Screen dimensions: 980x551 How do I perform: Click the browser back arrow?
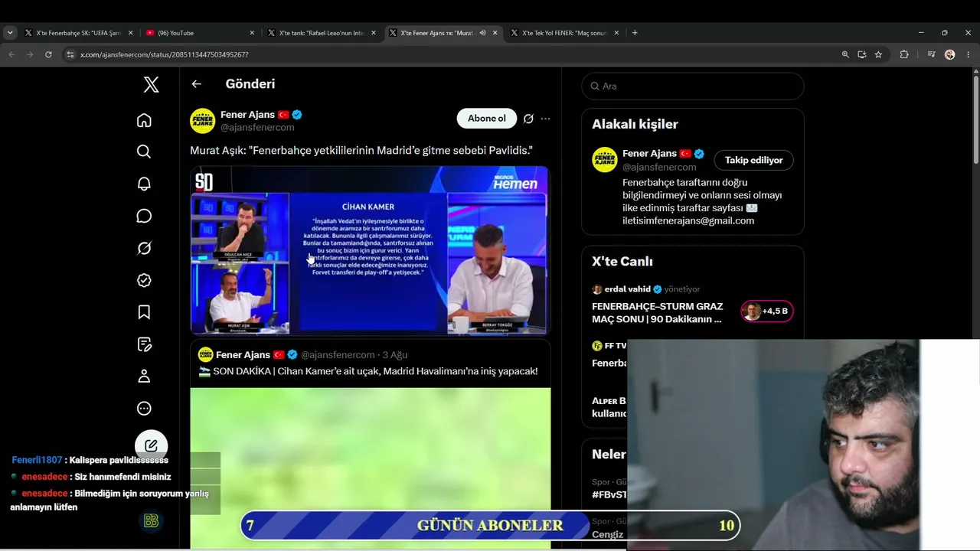11,54
